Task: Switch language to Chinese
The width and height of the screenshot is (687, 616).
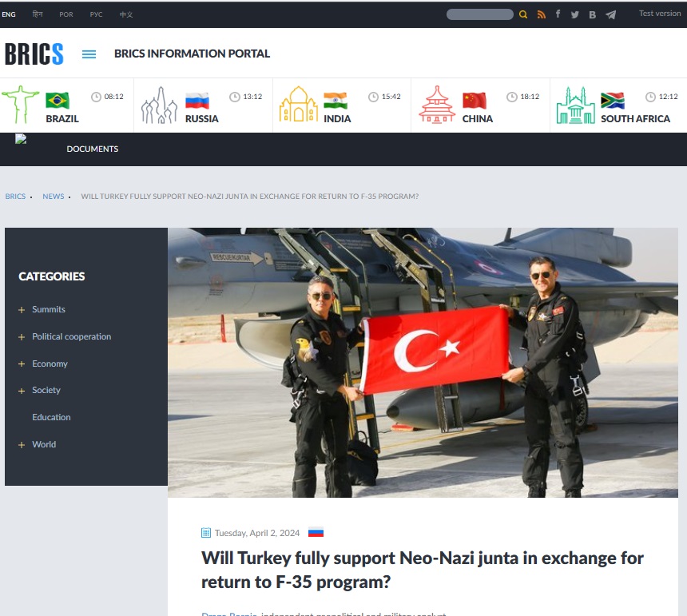Action: tap(126, 14)
